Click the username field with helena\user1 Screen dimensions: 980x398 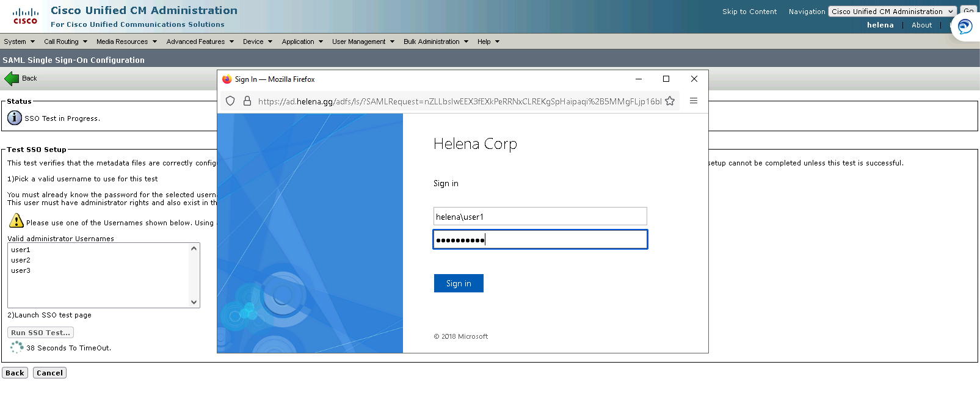pos(540,217)
